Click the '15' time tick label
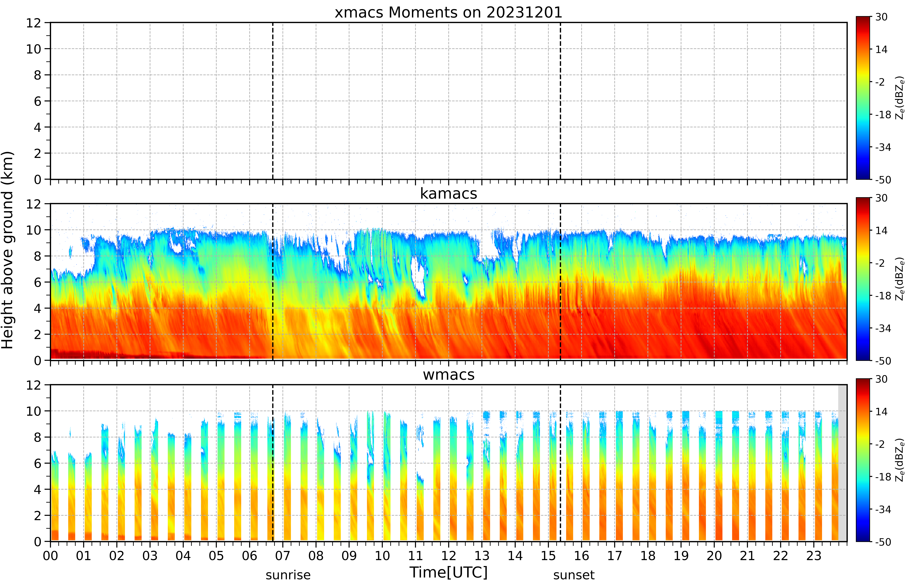The height and width of the screenshot is (588, 911). (548, 556)
